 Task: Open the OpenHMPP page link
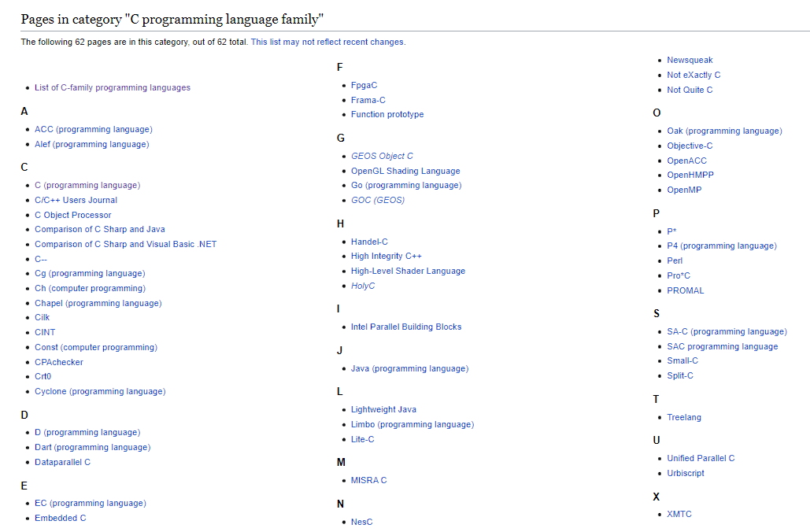coord(690,175)
